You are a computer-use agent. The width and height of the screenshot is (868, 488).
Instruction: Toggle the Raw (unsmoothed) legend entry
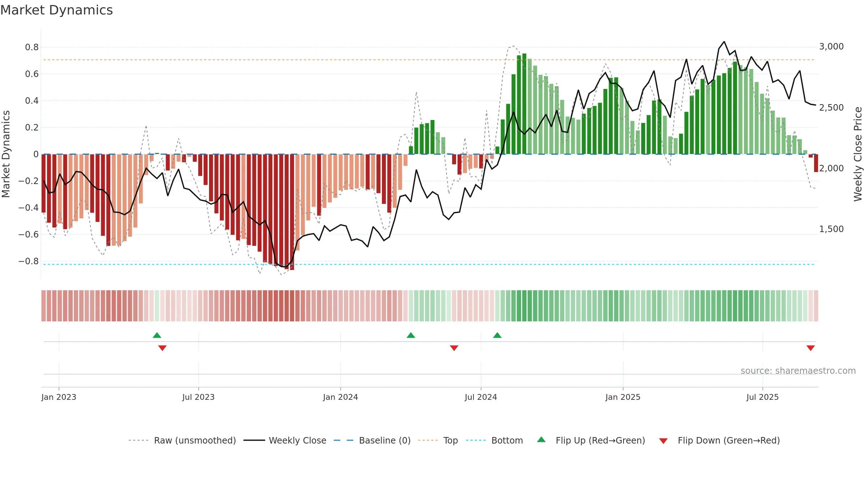pos(182,440)
